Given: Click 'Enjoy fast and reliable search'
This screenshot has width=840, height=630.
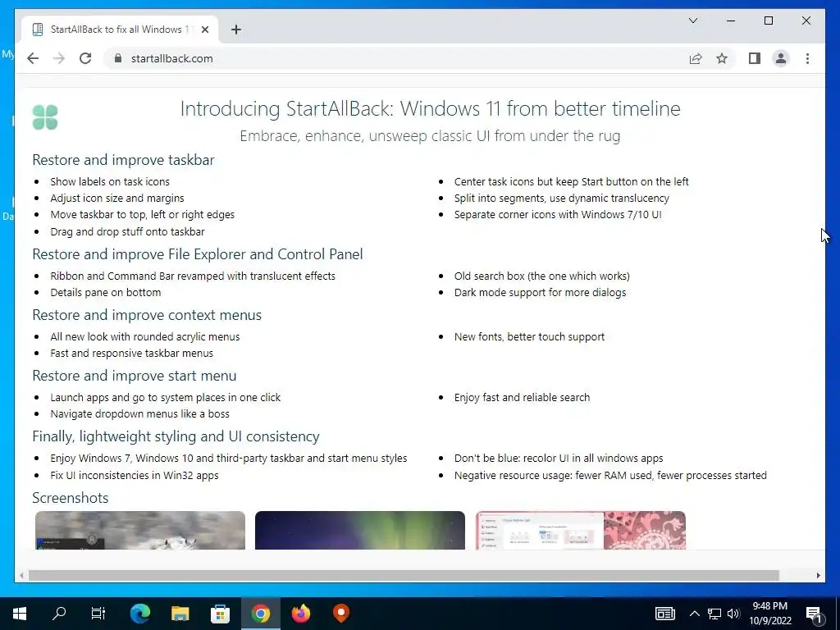Looking at the screenshot, I should tap(522, 398).
